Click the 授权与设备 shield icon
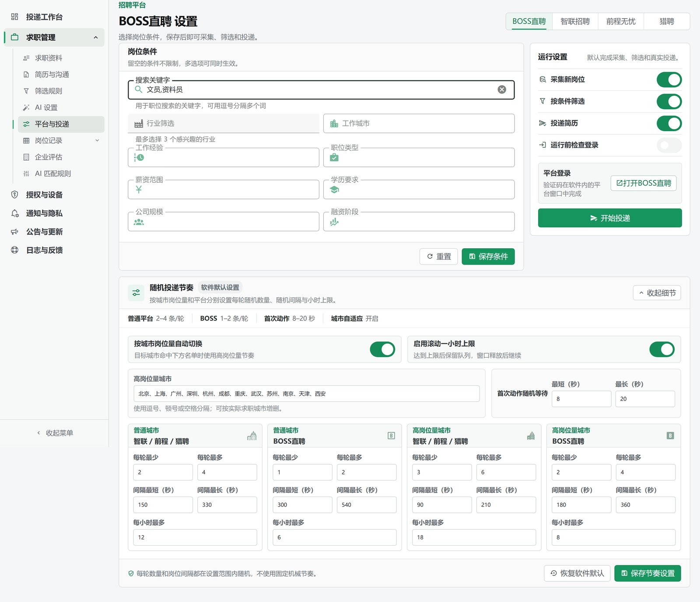Image resolution: width=700 pixels, height=602 pixels. click(14, 195)
